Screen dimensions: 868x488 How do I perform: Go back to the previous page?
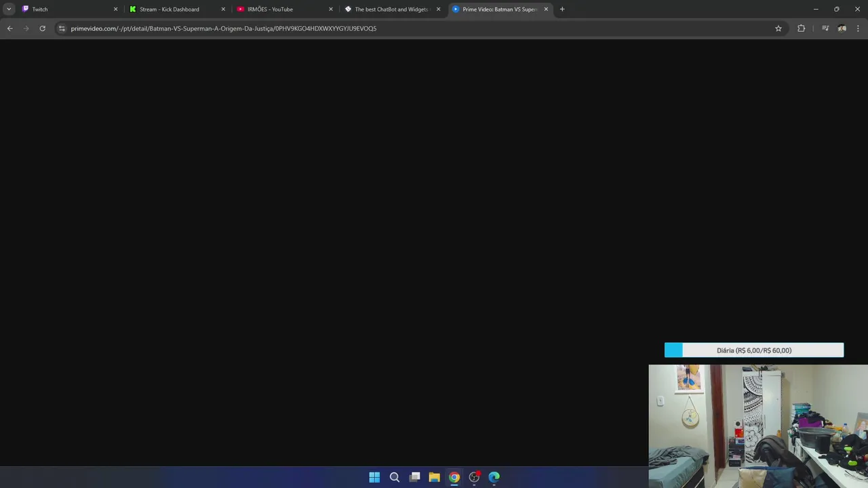[x=9, y=28]
